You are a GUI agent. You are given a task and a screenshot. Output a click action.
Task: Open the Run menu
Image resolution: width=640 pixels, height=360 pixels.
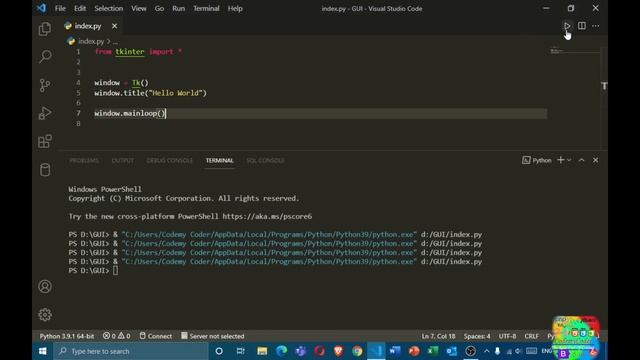click(178, 8)
